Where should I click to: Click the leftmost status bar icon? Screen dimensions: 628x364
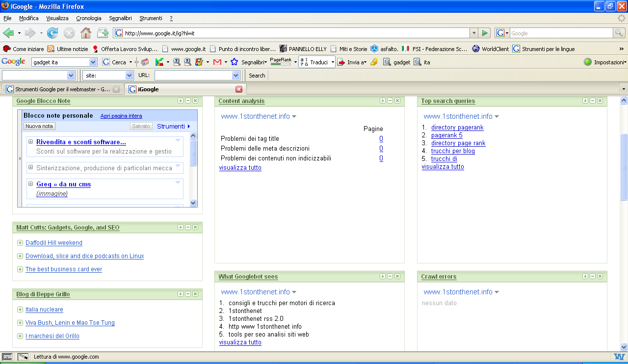[7, 357]
